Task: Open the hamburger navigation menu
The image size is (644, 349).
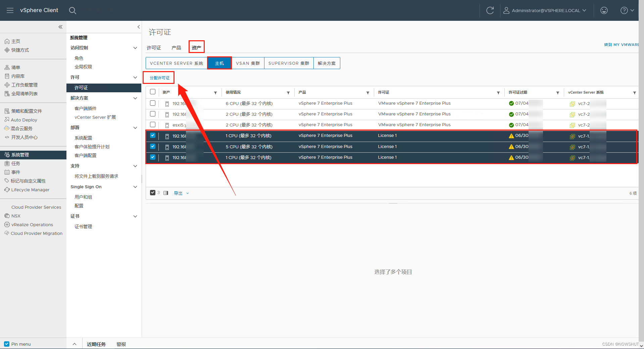Action: pos(10,10)
